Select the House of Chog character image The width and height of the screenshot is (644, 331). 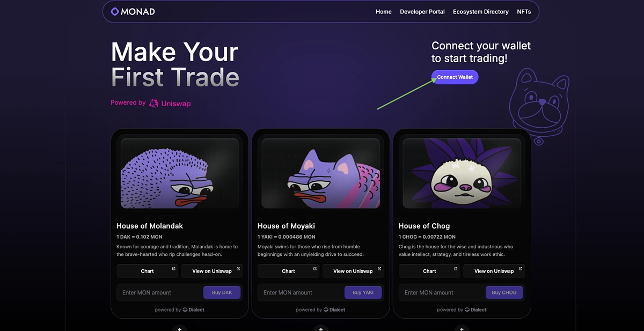point(462,173)
